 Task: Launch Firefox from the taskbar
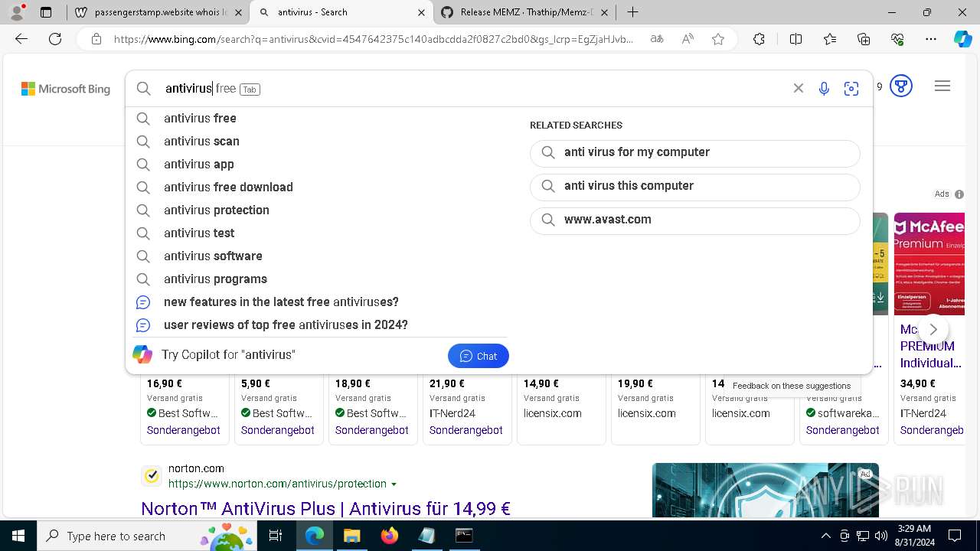tap(389, 536)
